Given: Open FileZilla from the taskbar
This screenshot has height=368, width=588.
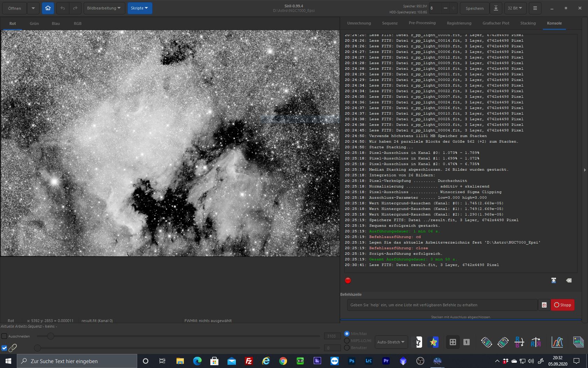Looking at the screenshot, I should pos(249,361).
